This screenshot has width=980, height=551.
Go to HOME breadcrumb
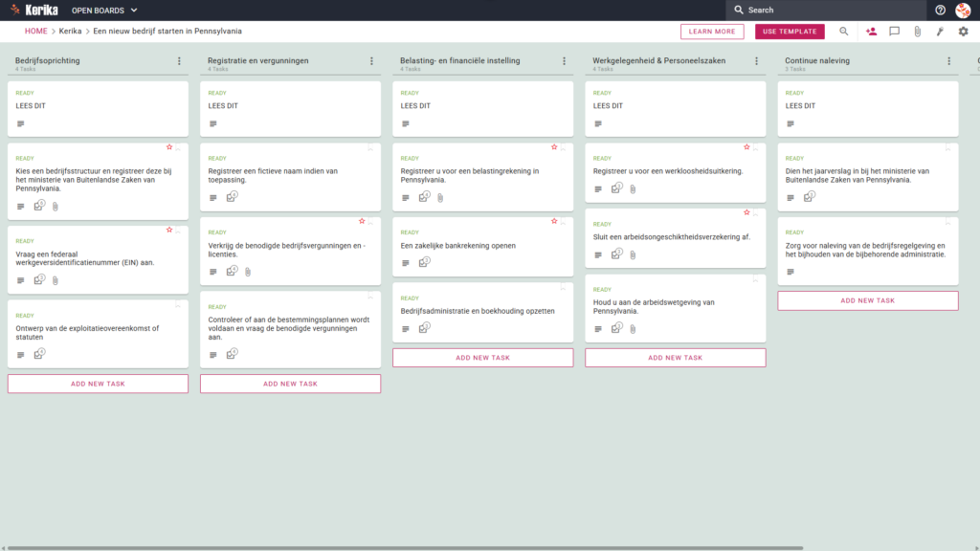[x=36, y=32]
